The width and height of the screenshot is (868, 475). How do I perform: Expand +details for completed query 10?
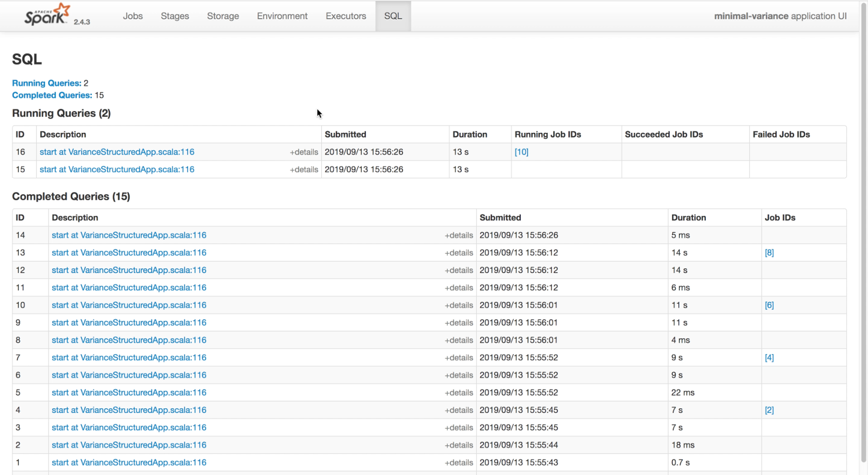[459, 305]
